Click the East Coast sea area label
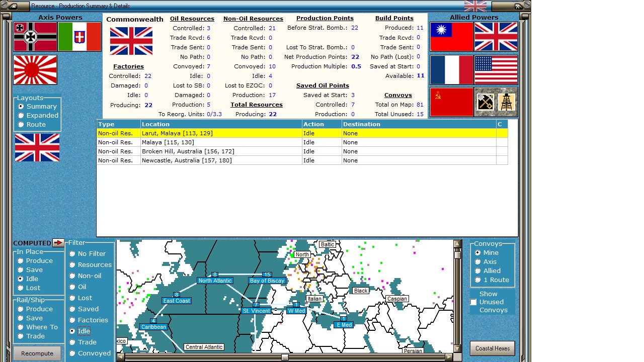This screenshot has width=644, height=362. pos(177,301)
